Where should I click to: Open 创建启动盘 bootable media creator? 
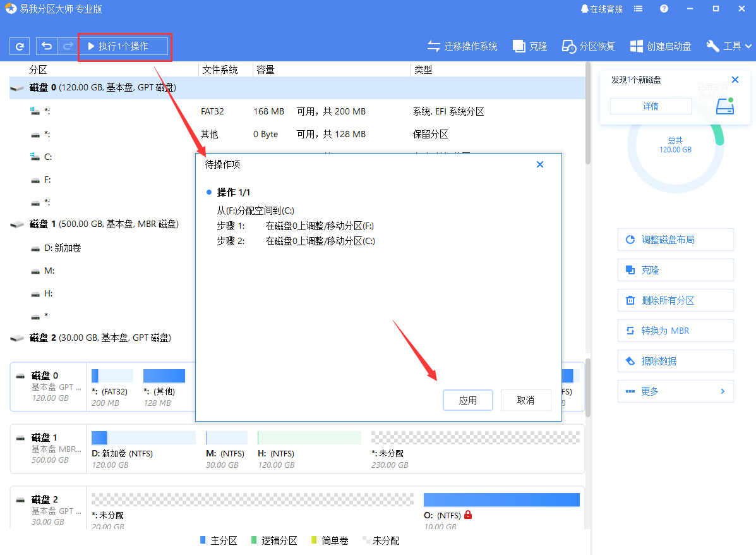tap(661, 46)
